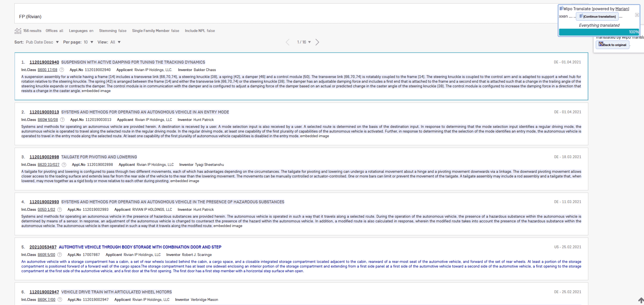Screen dimensions: 644x305
Task: Open help for class B60K 7/00
Action: 60,300
